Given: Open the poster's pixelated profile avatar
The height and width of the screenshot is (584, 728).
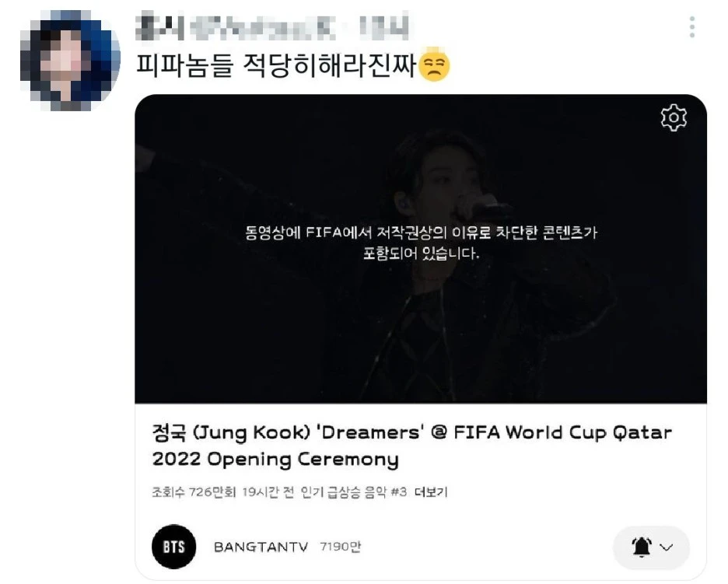Looking at the screenshot, I should tap(70, 61).
